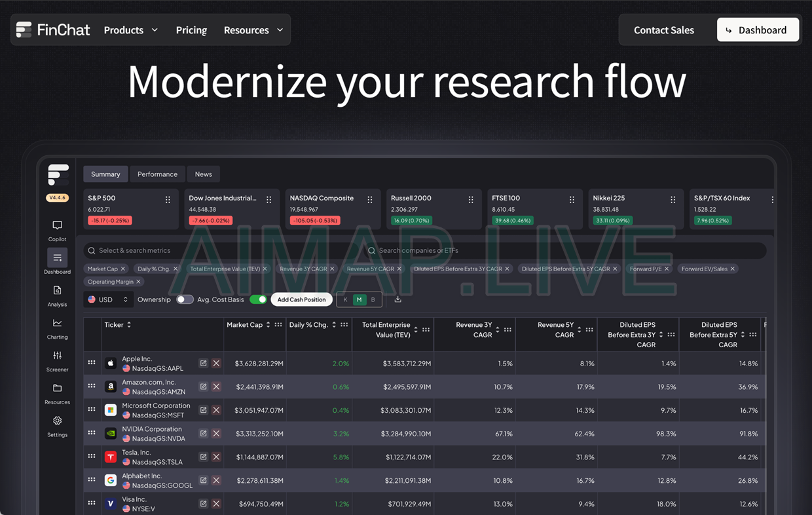Image resolution: width=812 pixels, height=515 pixels.
Task: Remove the Tesla row with X icon
Action: tap(216, 457)
